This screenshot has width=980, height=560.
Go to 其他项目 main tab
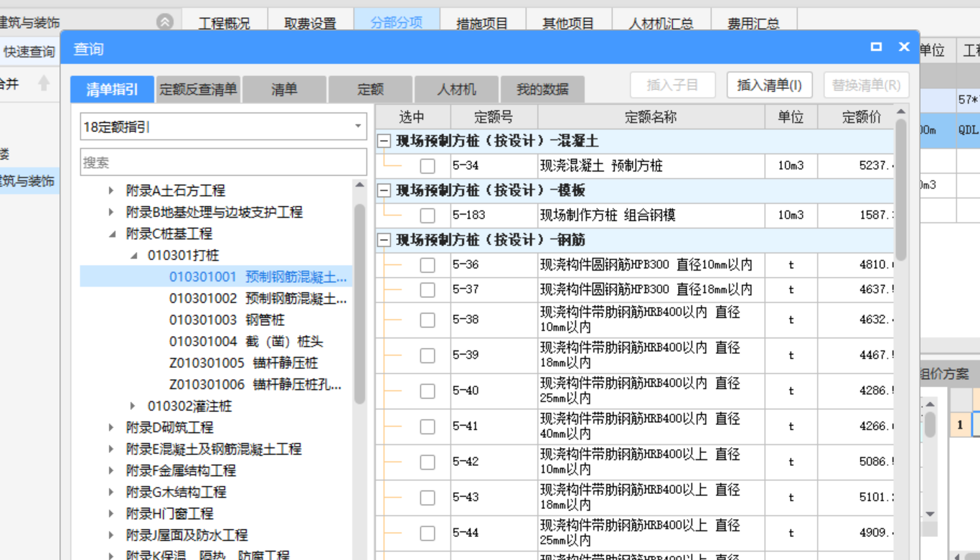pos(568,22)
